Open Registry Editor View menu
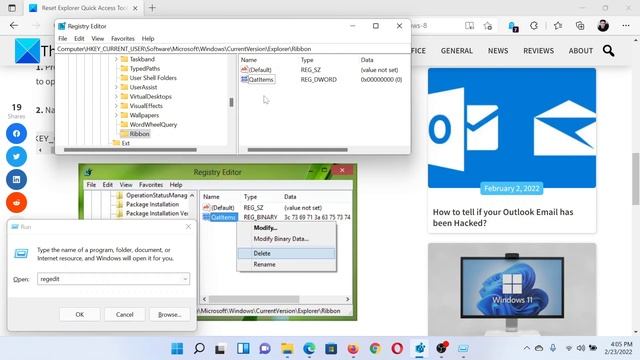640x360 pixels. click(98, 38)
